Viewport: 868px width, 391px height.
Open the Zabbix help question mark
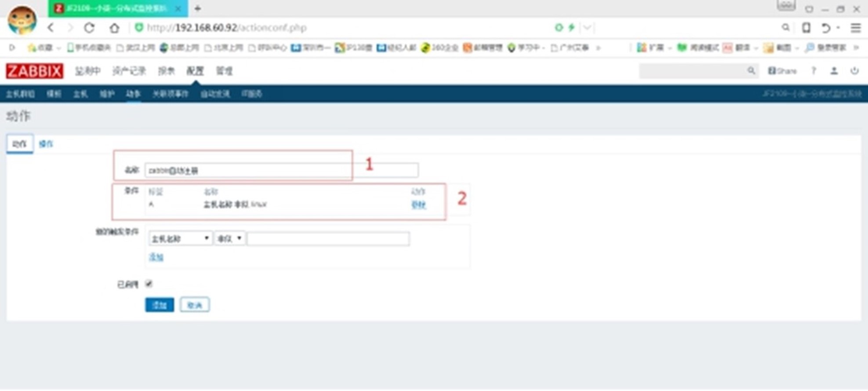click(814, 71)
